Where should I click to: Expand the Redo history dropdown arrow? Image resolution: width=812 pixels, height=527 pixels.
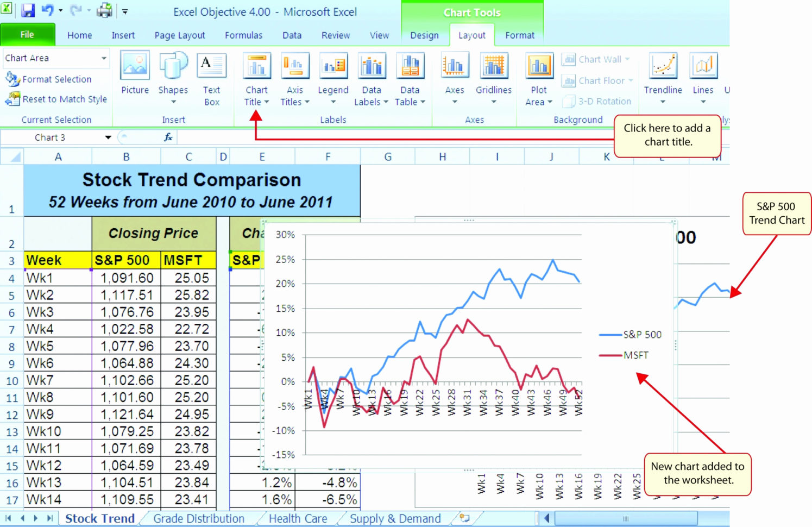(89, 11)
